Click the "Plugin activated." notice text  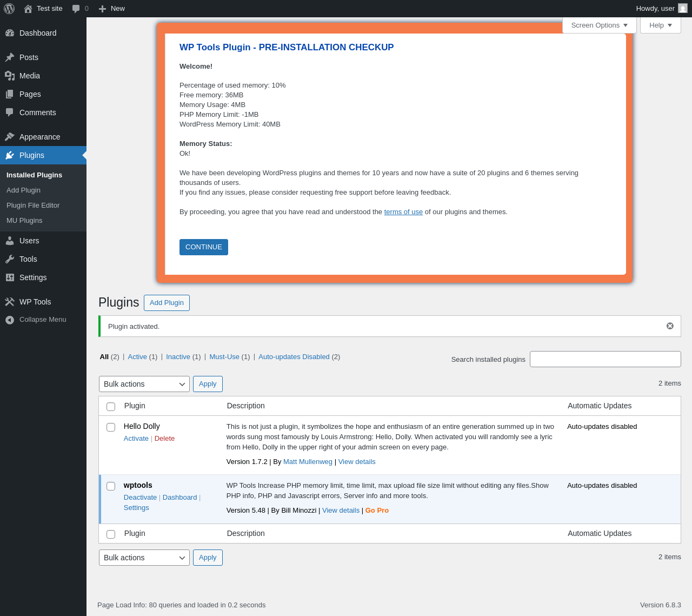134,327
